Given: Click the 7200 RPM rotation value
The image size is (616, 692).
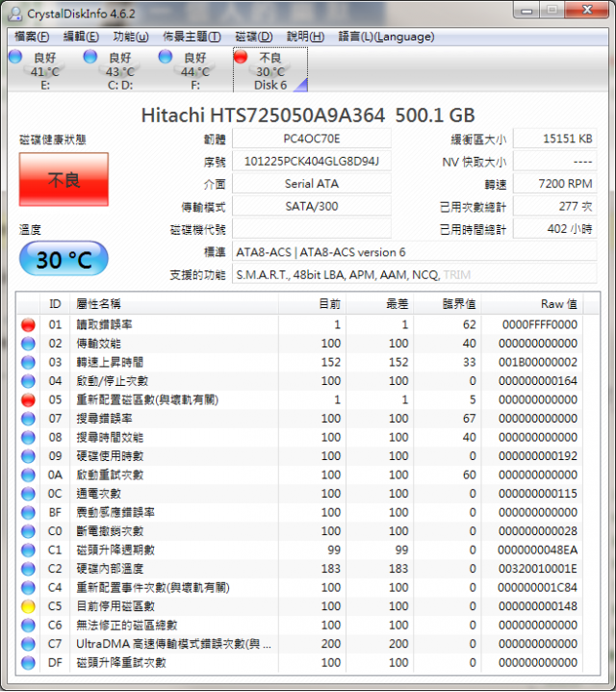Looking at the screenshot, I should pyautogui.click(x=554, y=184).
